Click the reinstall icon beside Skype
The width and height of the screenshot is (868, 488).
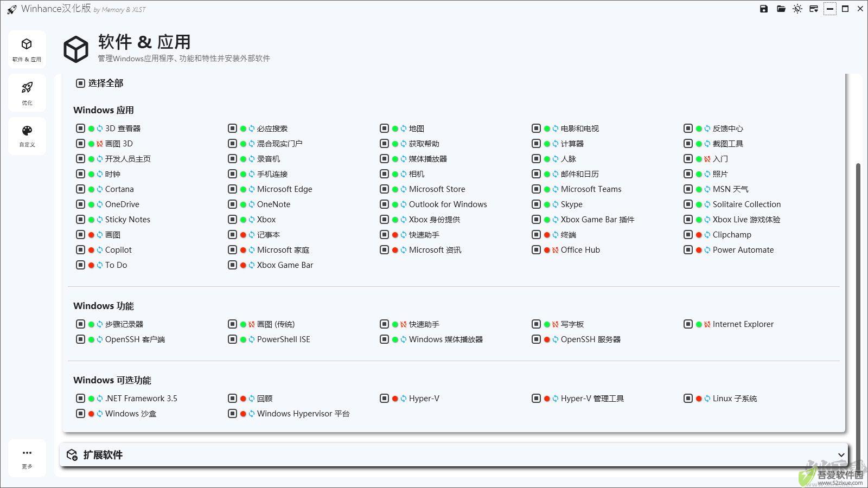[556, 204]
